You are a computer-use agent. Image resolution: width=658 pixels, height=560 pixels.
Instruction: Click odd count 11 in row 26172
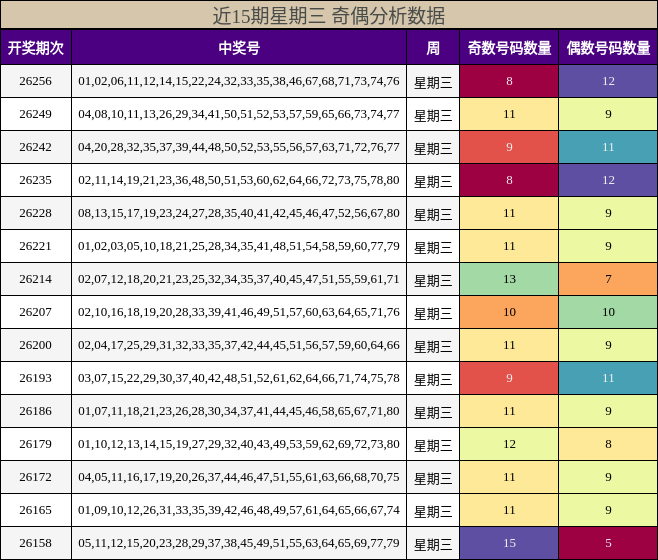pyautogui.click(x=509, y=477)
